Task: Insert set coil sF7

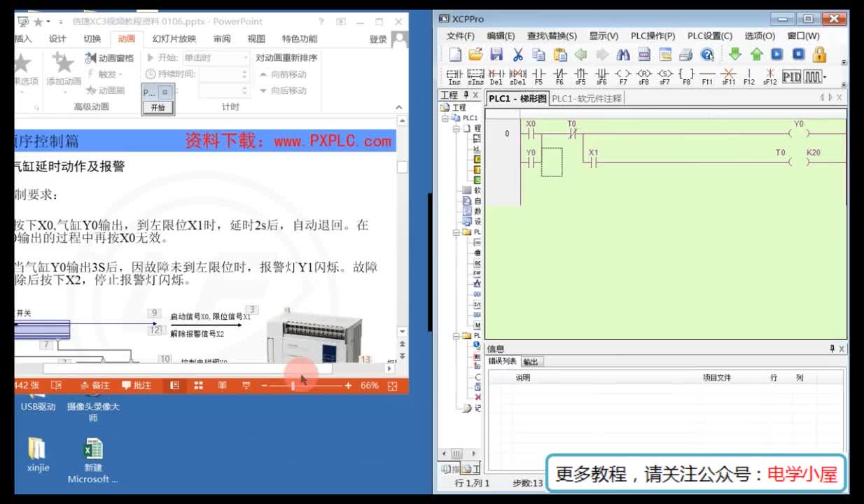Action: (665, 76)
